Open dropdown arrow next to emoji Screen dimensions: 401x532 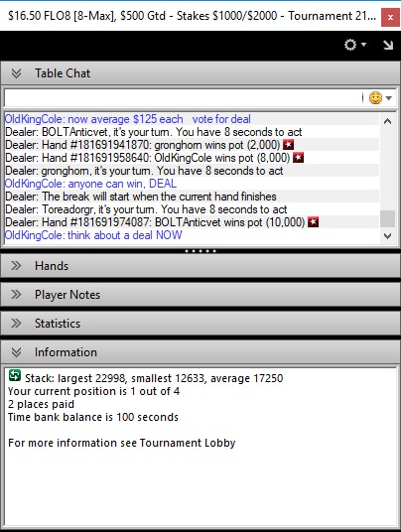389,98
